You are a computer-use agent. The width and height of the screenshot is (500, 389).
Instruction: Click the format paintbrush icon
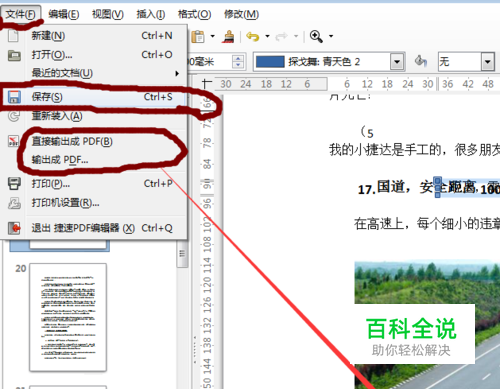(228, 37)
